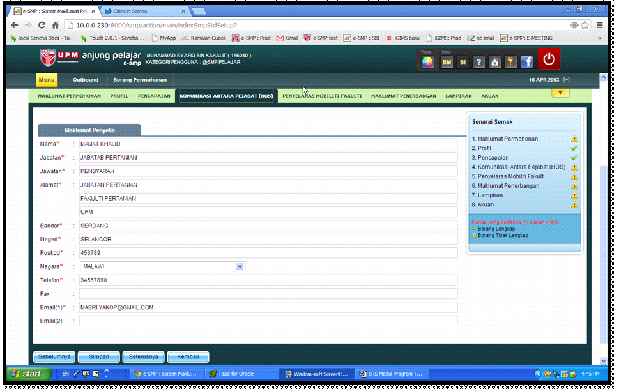The width and height of the screenshot is (620, 392).
Task: Click Sebelumnya button
Action: point(54,357)
